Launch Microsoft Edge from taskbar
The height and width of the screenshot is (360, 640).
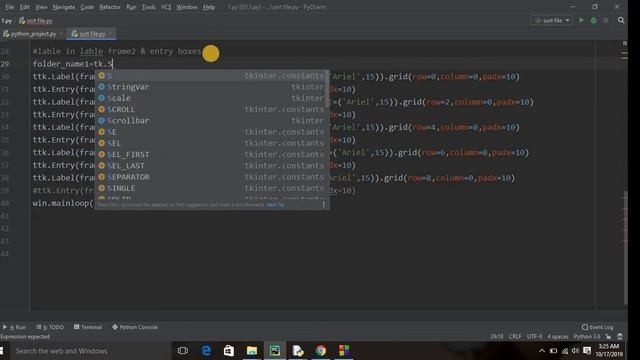click(x=207, y=351)
